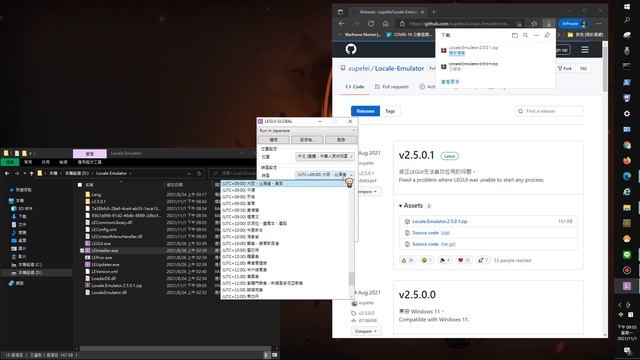Select UTC+09:30 first listed timezone entry

coord(284,210)
